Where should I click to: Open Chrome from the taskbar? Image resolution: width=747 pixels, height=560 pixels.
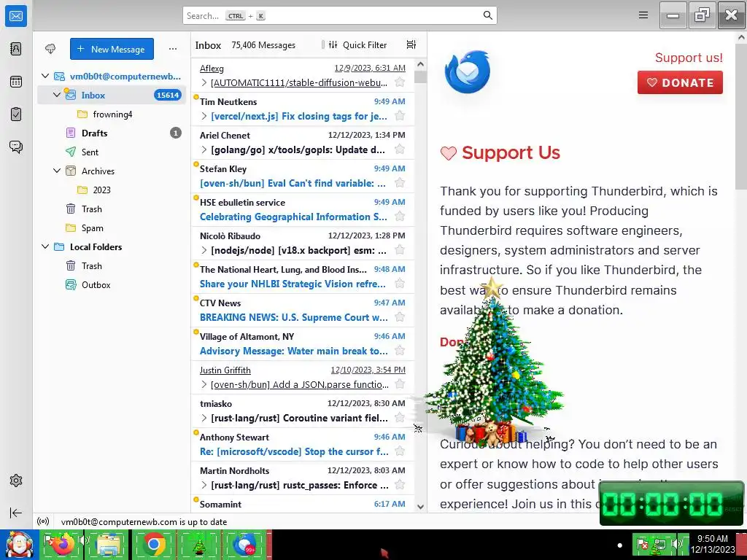point(155,544)
